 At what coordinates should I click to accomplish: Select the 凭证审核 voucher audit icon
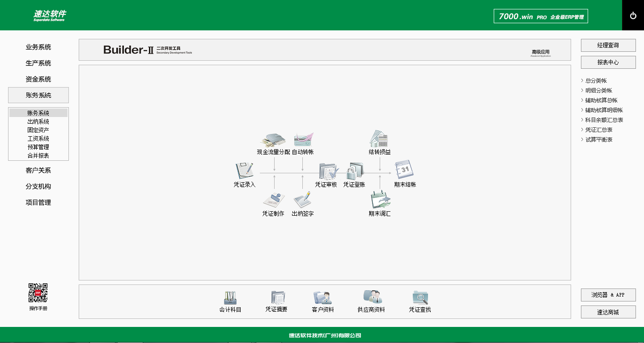click(x=328, y=171)
